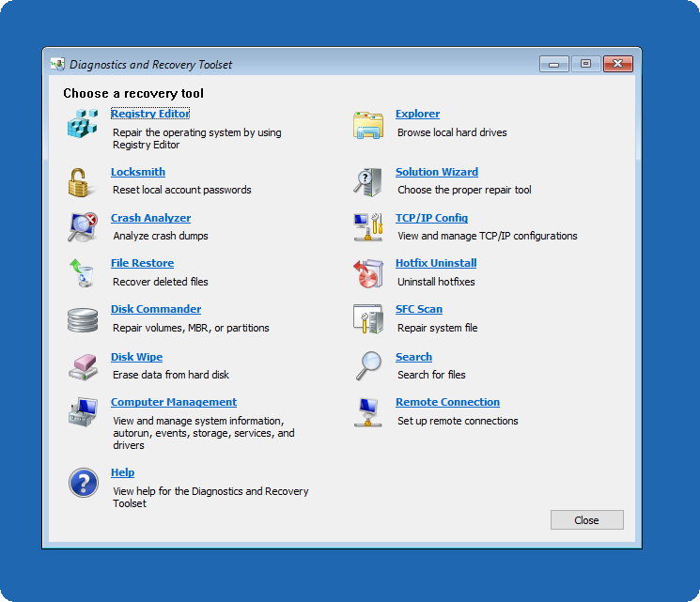Click the Solution Wizard computer icon
This screenshot has height=602, width=700.
pyautogui.click(x=367, y=180)
